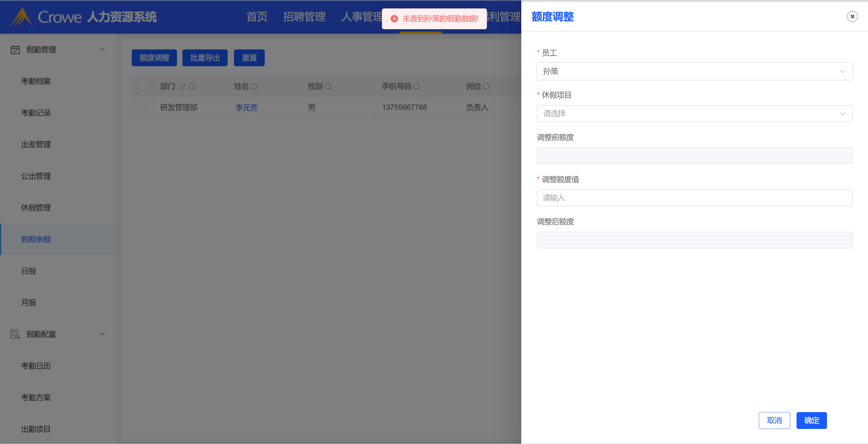Image resolution: width=868 pixels, height=444 pixels.
Task: Click the search icon next to 姓名 header
Action: pos(254,86)
